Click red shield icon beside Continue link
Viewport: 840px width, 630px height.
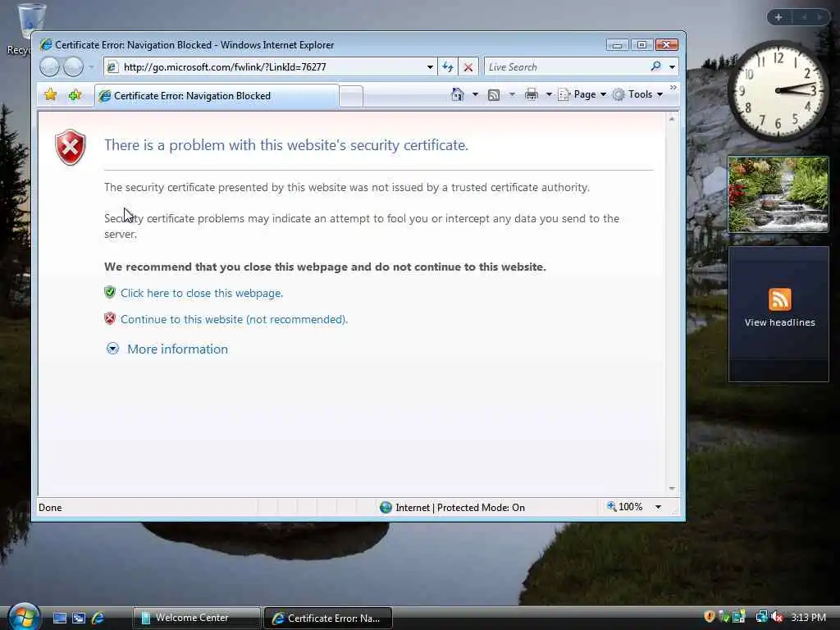(110, 318)
